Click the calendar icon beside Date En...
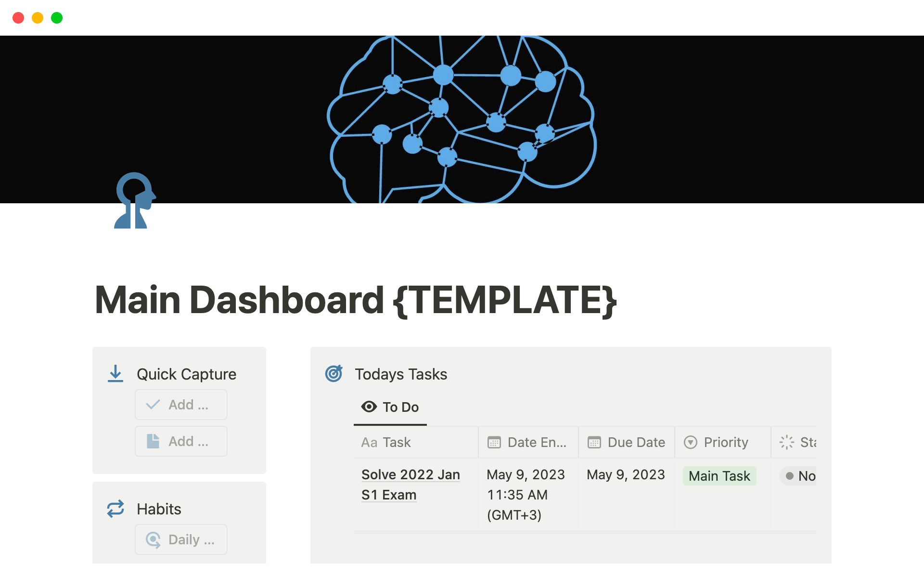The width and height of the screenshot is (924, 578). click(494, 442)
